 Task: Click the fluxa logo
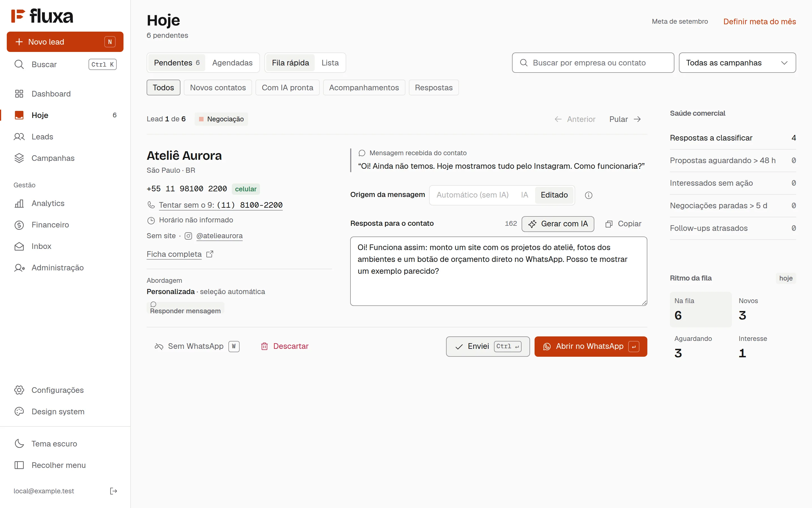pyautogui.click(x=42, y=16)
